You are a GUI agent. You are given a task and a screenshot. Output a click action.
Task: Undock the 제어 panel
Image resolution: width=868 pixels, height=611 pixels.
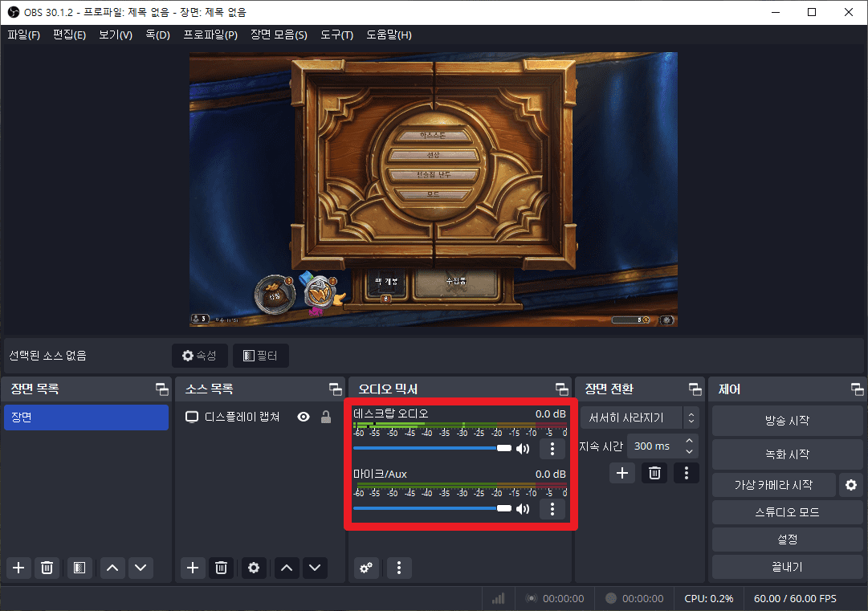coord(857,389)
